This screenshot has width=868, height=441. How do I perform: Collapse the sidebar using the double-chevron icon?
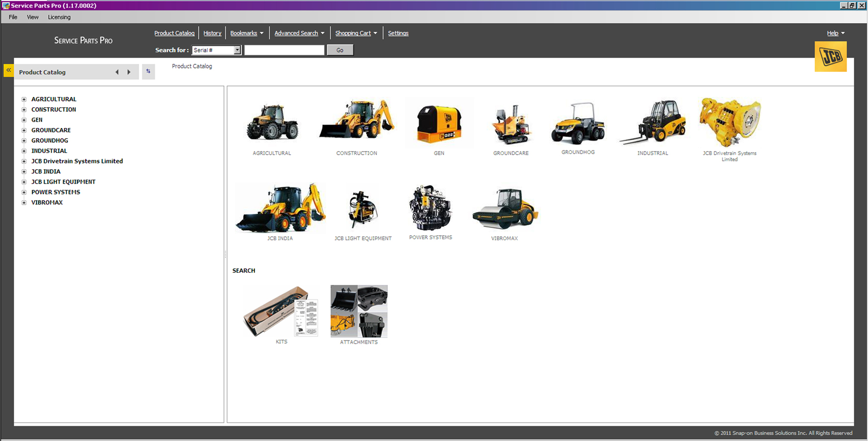(x=8, y=70)
